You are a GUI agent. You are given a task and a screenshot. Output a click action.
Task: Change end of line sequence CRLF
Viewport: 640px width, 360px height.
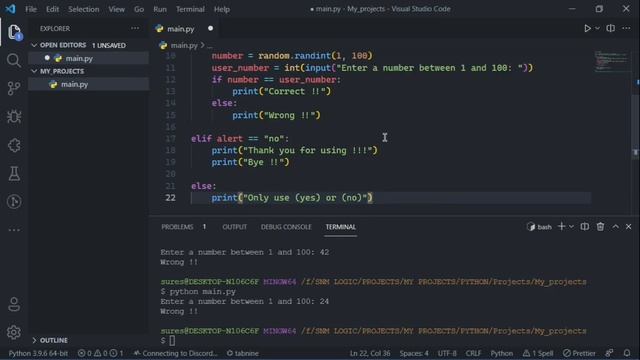473,353
